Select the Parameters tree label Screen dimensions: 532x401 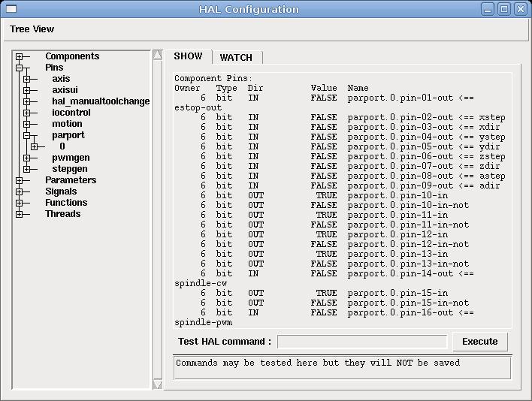[71, 179]
